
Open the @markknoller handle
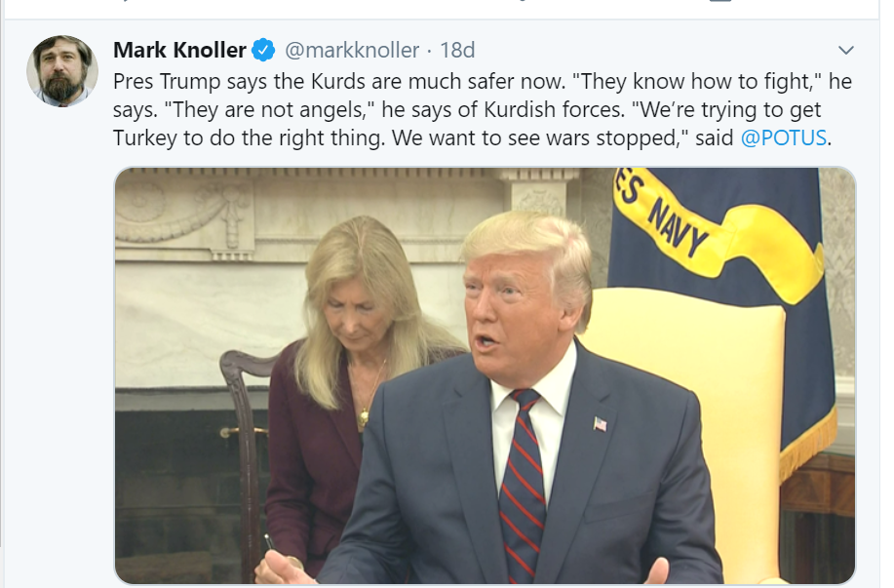(352, 50)
